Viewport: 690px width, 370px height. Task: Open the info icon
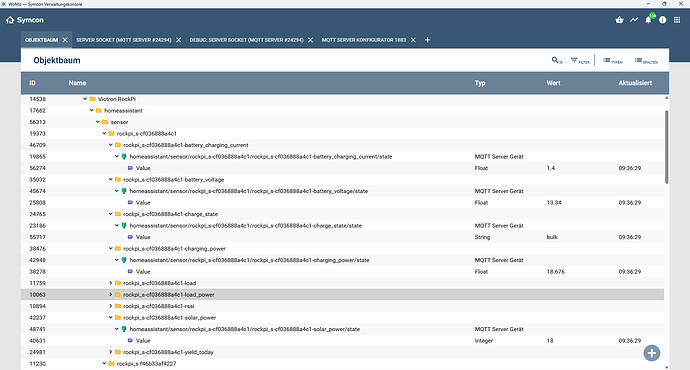663,20
